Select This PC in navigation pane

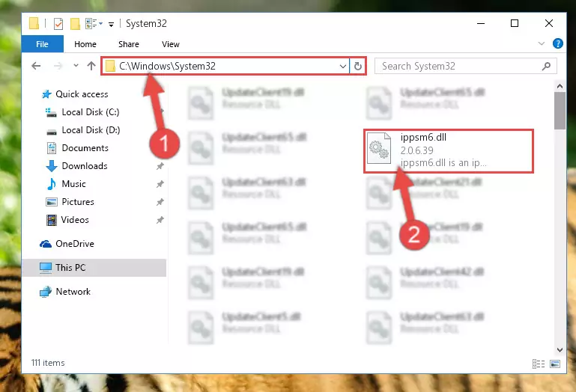pos(94,268)
